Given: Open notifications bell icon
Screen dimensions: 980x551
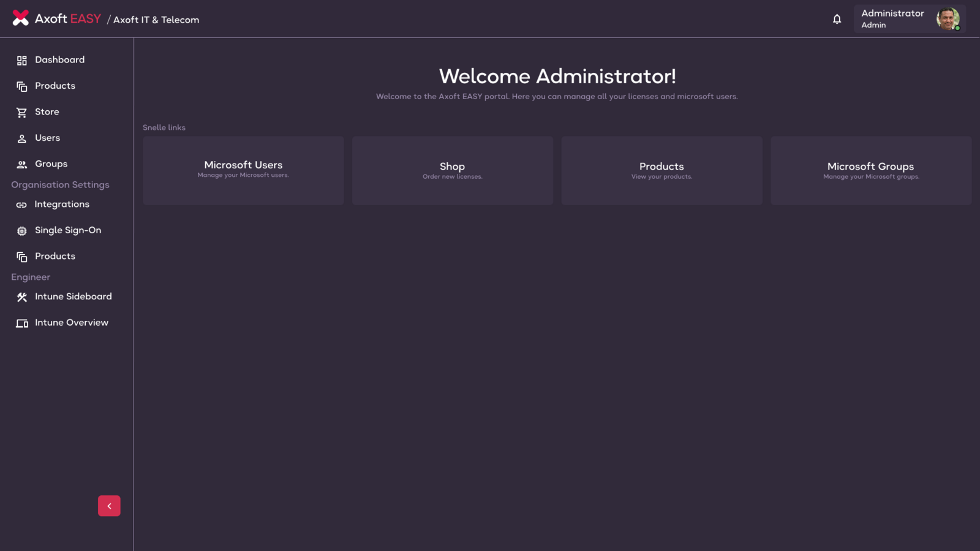Looking at the screenshot, I should pyautogui.click(x=837, y=19).
